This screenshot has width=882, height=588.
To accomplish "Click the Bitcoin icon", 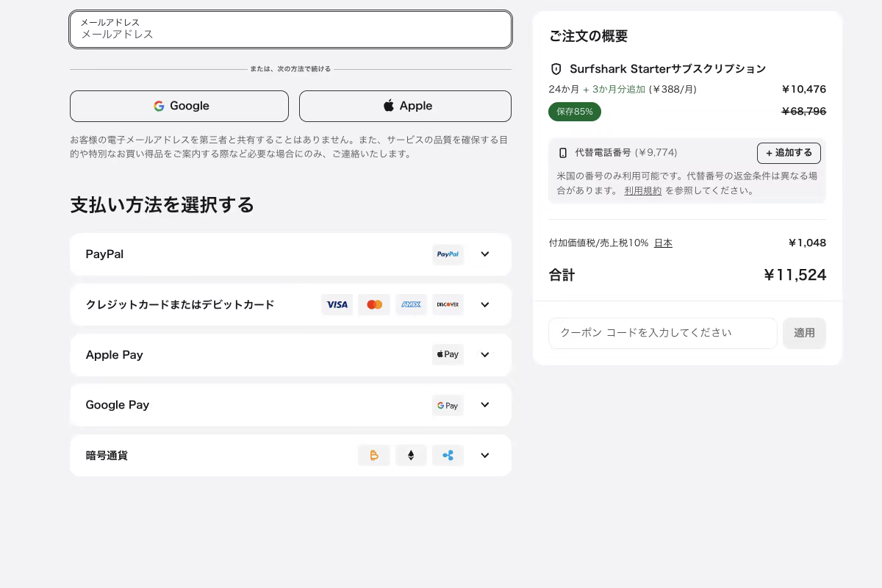I will tap(374, 456).
